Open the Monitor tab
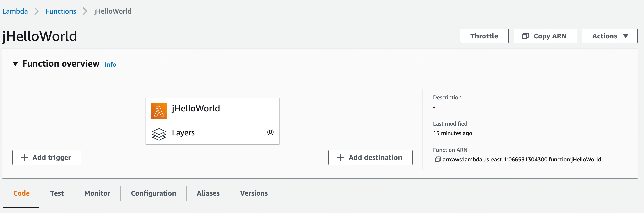Image resolution: width=644 pixels, height=213 pixels. tap(97, 193)
